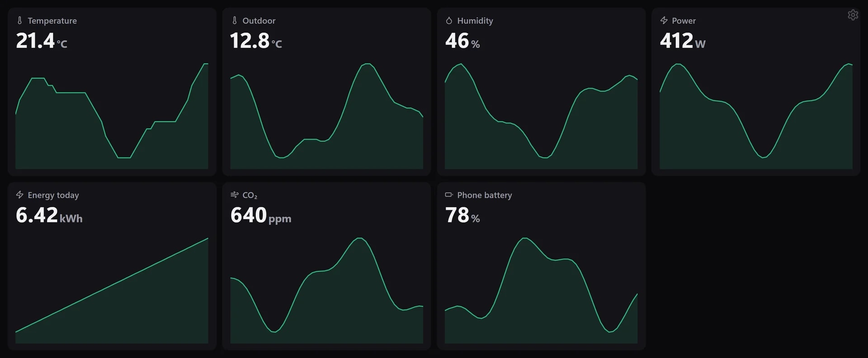This screenshot has width=868, height=358.
Task: Open the CO₂ history chart
Action: tap(326, 291)
